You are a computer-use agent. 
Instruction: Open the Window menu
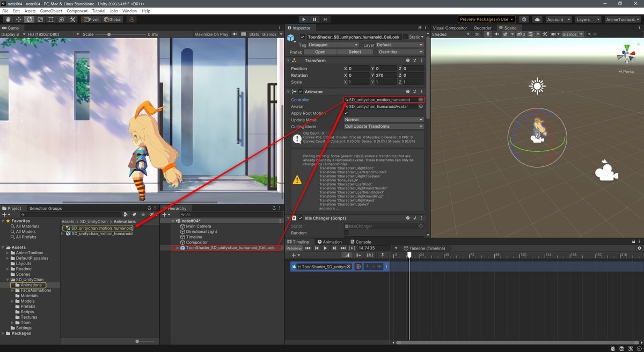pos(129,11)
